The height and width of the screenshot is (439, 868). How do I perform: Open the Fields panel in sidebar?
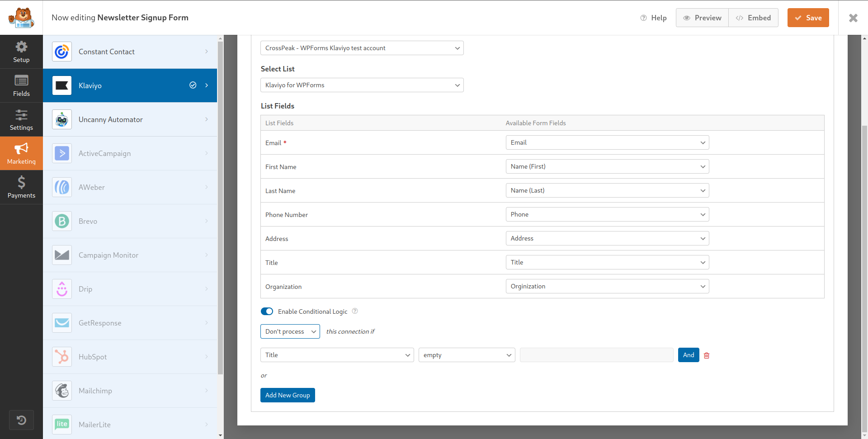click(21, 85)
